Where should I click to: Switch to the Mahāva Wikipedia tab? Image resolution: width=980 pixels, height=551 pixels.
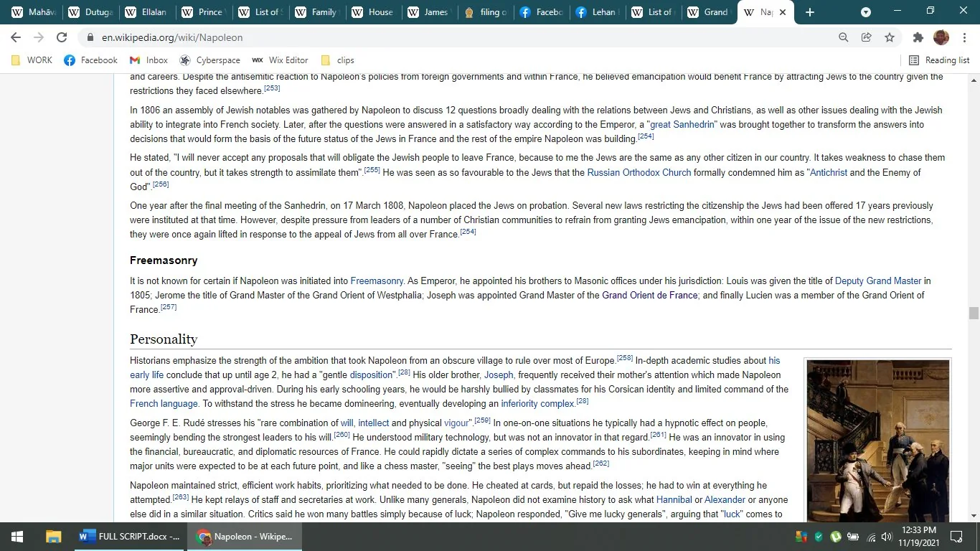pyautogui.click(x=32, y=12)
